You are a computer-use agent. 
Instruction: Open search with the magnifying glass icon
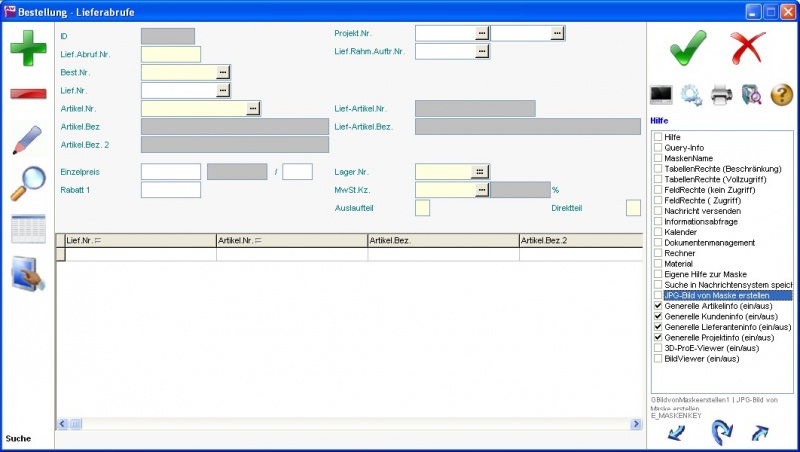click(x=28, y=183)
